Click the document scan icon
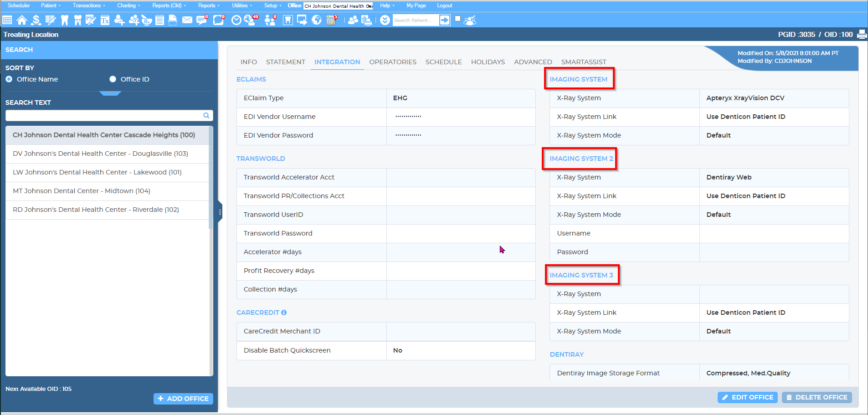This screenshot has width=868, height=415. [x=173, y=20]
